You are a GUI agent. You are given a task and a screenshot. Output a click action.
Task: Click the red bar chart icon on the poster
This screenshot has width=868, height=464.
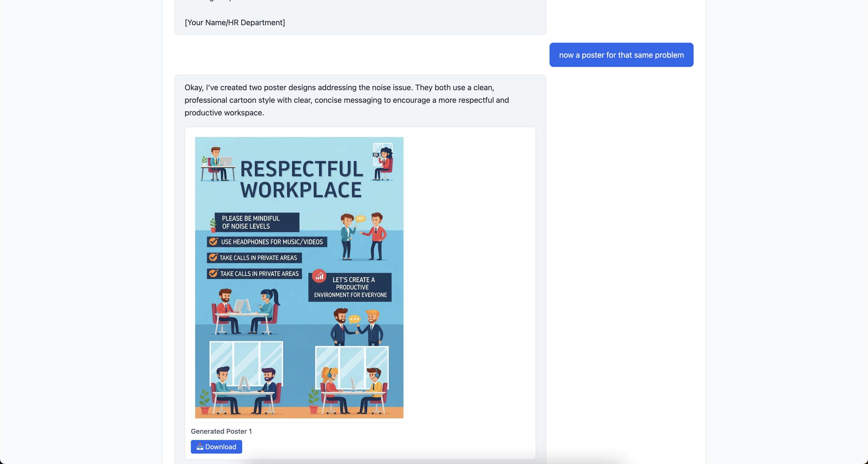pyautogui.click(x=319, y=276)
